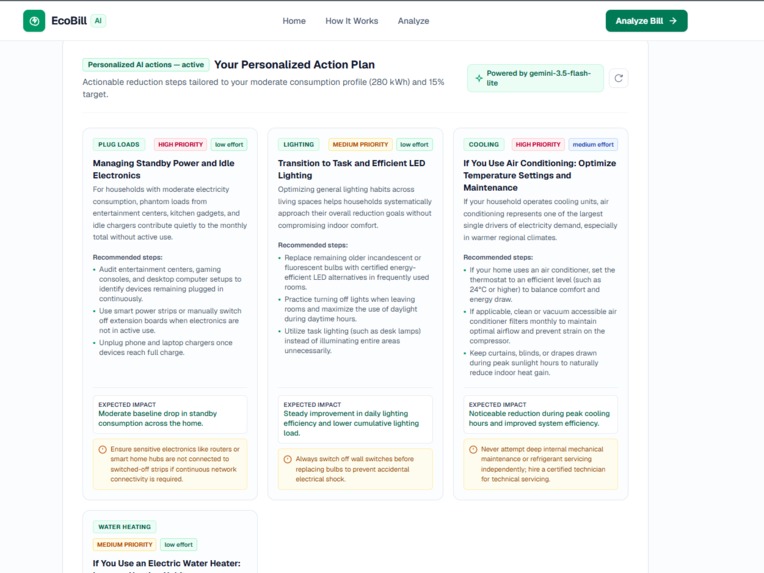Click the MEDIUM PRIORITY tag on Water Heating card

pos(125,545)
